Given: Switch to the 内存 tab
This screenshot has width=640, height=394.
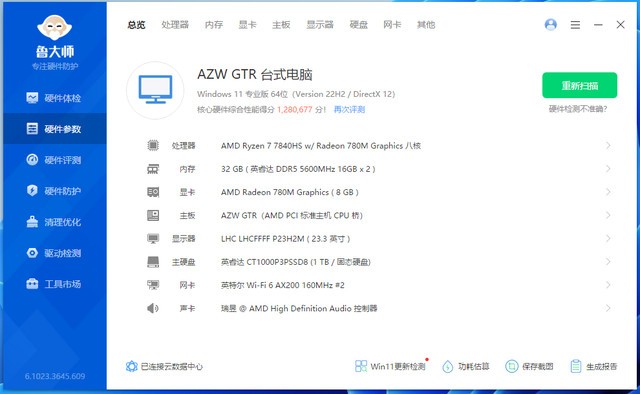Looking at the screenshot, I should click(x=213, y=25).
